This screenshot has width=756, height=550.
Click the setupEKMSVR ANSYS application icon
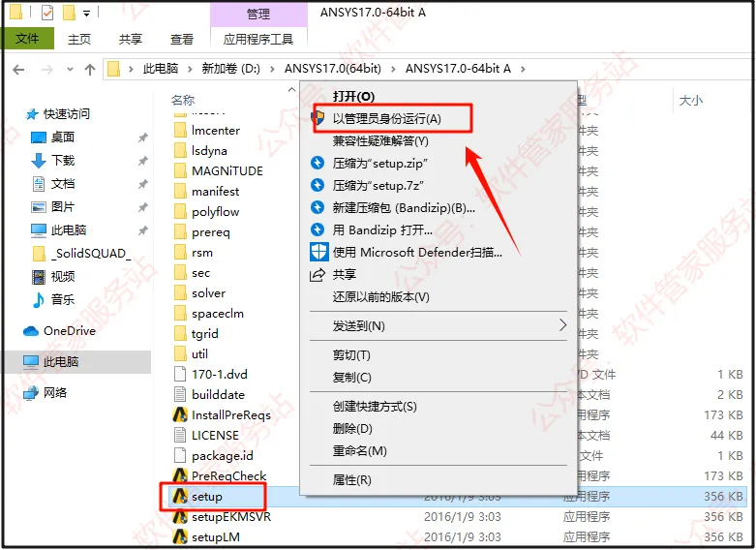tap(180, 517)
